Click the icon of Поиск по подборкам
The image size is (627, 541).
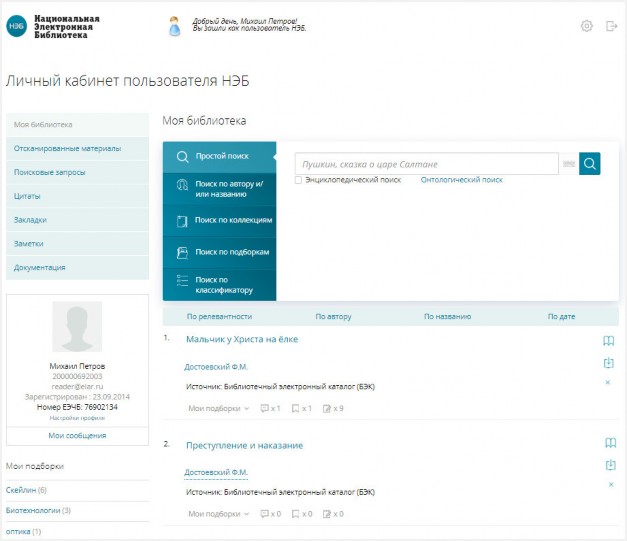[x=182, y=253]
